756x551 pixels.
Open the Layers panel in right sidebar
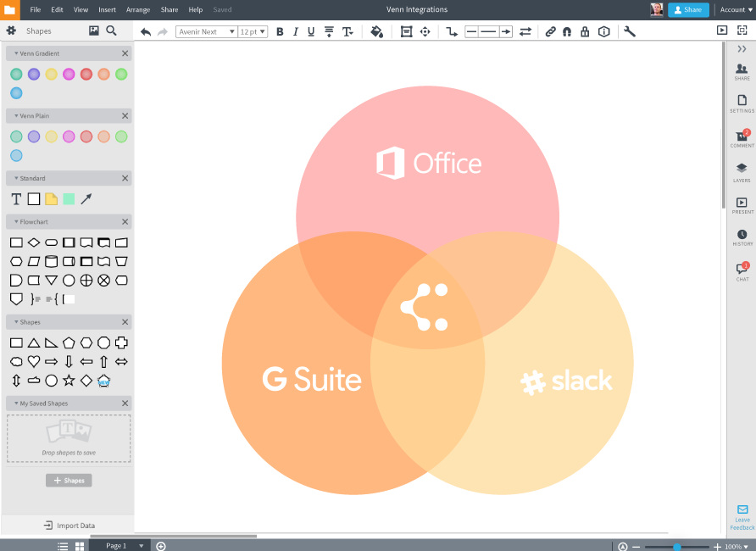pyautogui.click(x=742, y=173)
